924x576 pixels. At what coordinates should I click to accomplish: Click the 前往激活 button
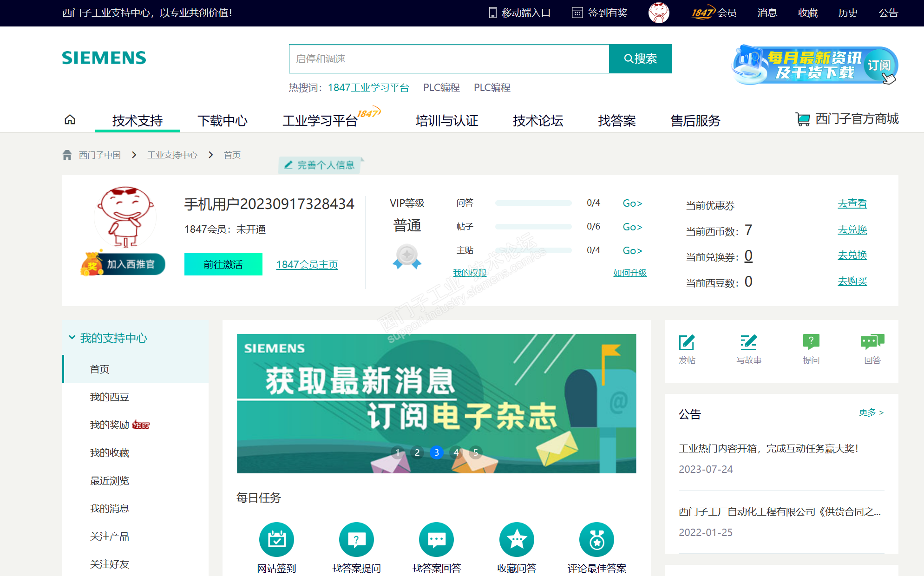(x=223, y=264)
